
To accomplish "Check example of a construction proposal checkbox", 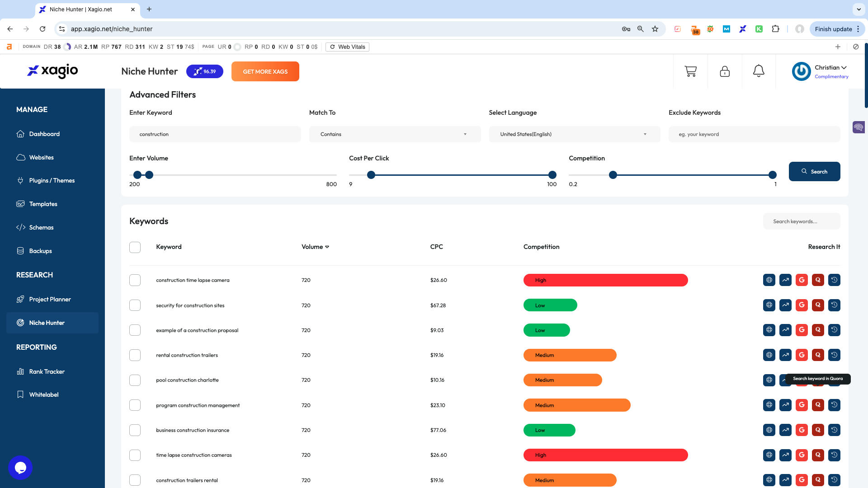I will [135, 330].
